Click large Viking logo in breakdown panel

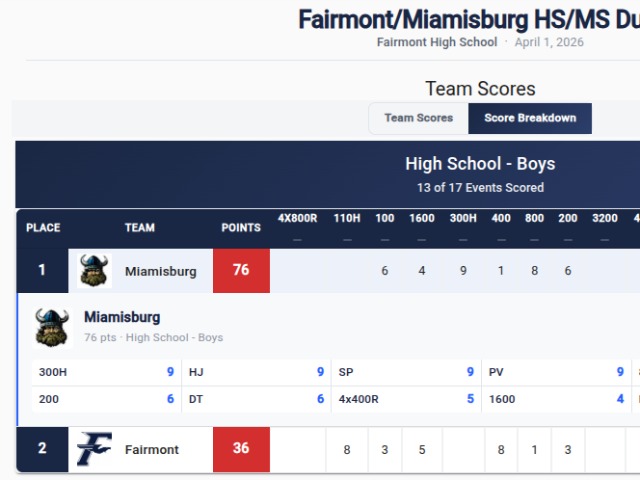pyautogui.click(x=53, y=327)
